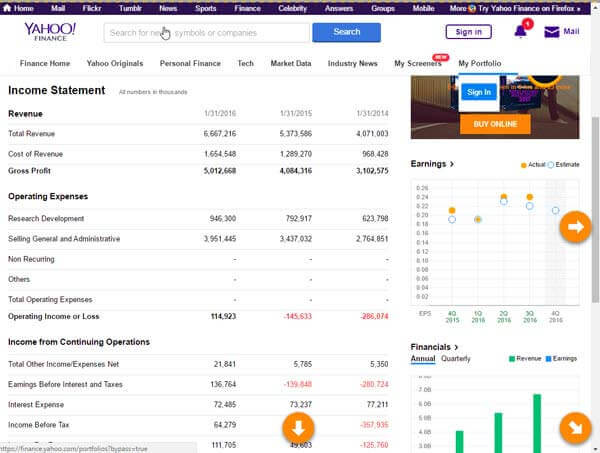Open the Finance Home menu item
The width and height of the screenshot is (600, 453).
click(x=45, y=64)
